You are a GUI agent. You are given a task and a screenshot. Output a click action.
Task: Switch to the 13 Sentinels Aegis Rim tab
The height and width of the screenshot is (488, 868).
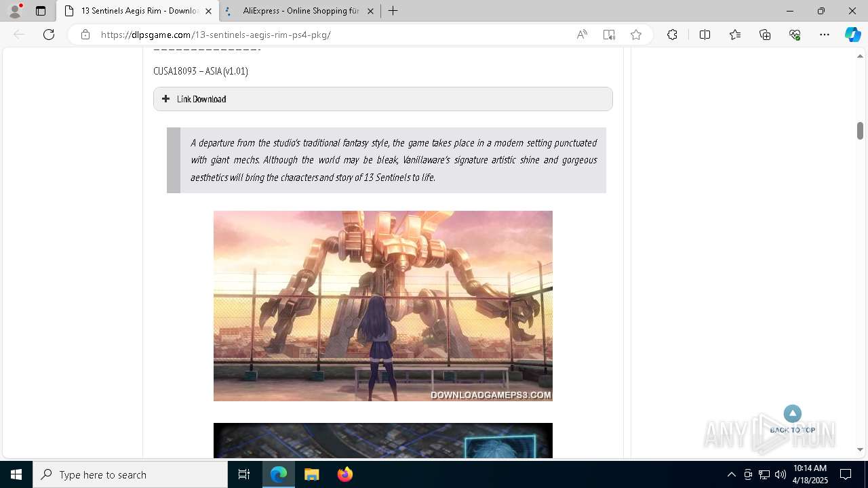click(x=139, y=11)
